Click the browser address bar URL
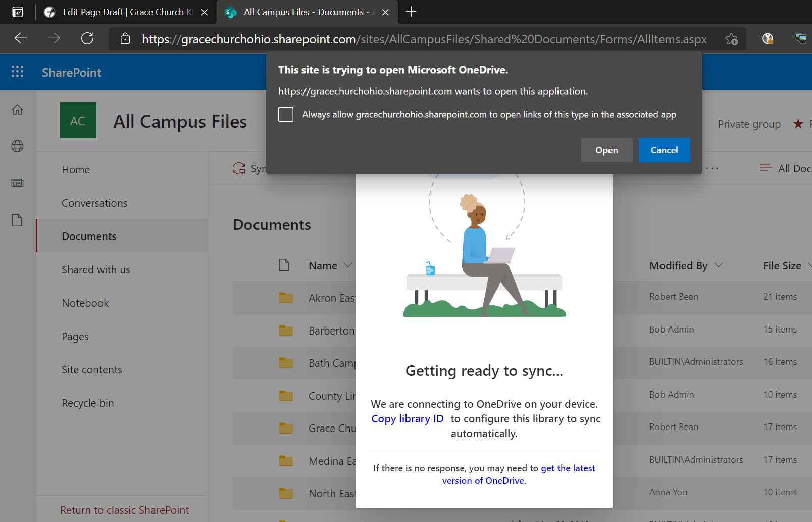Viewport: 812px width, 522px height. click(x=424, y=39)
